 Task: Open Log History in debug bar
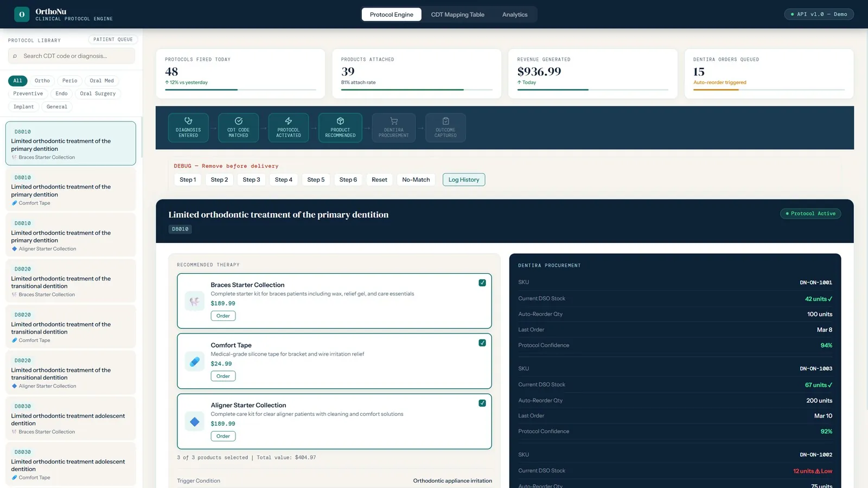pos(464,179)
